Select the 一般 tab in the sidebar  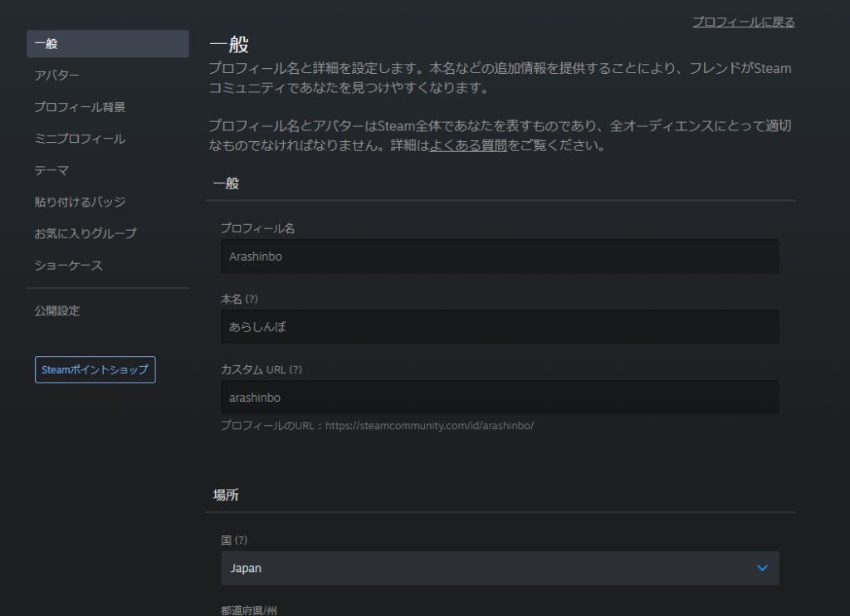coord(108,44)
